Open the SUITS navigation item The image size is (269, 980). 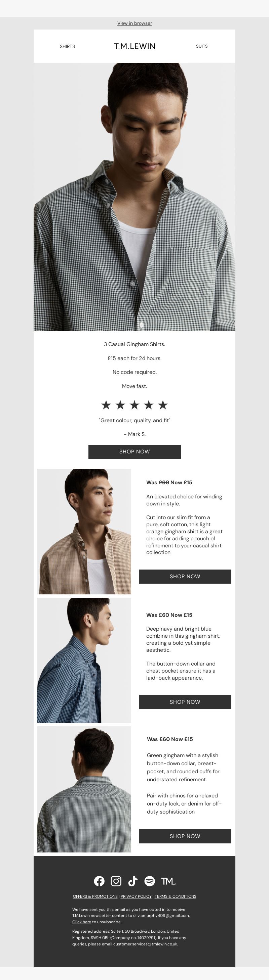pyautogui.click(x=201, y=46)
